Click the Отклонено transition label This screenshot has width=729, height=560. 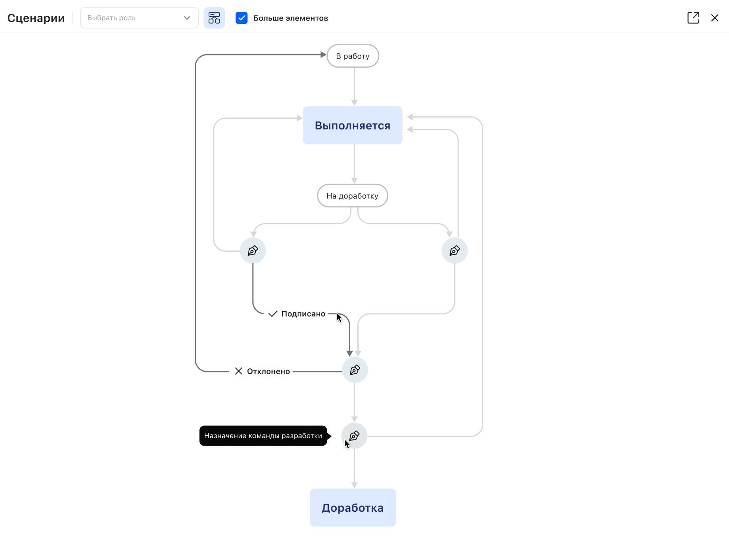pyautogui.click(x=268, y=371)
